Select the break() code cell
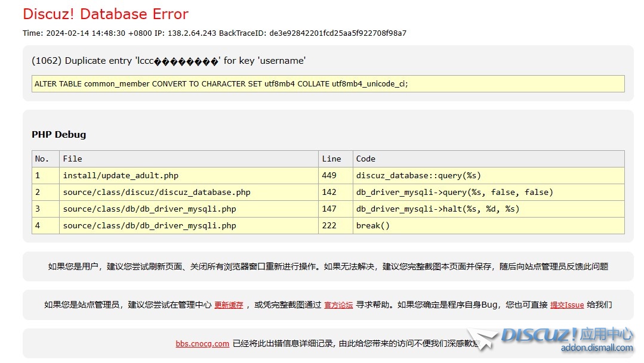Viewport: 644px width, 363px height. coord(489,225)
